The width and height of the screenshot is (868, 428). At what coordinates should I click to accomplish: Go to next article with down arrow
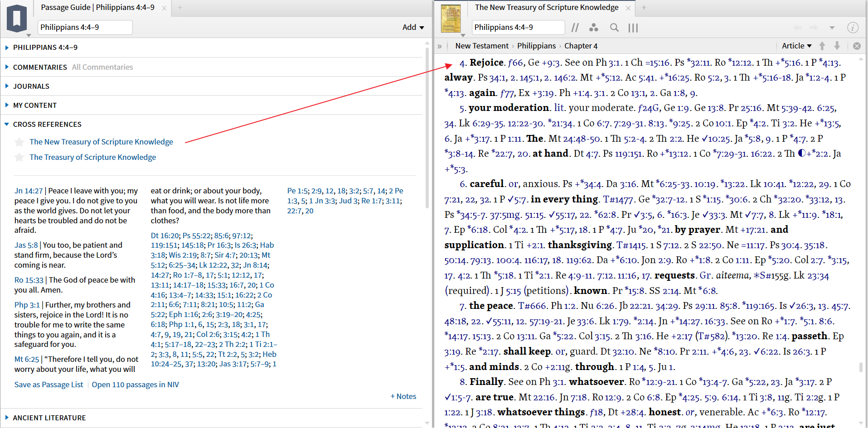[x=837, y=46]
